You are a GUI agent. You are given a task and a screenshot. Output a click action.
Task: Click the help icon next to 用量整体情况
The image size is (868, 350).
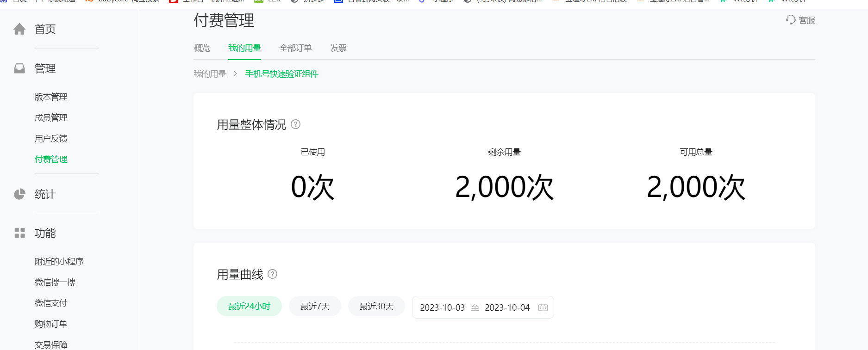[x=295, y=124]
